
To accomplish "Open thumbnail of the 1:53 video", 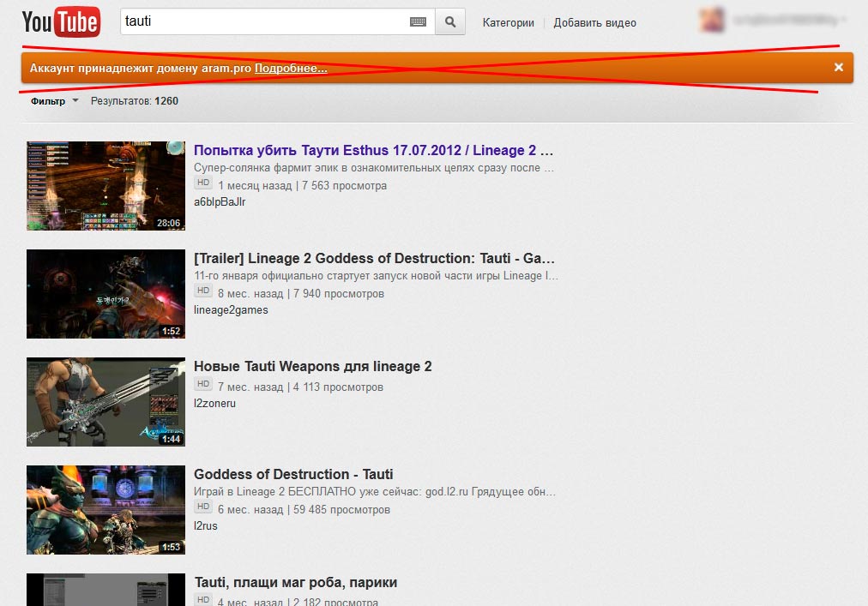I will [105, 510].
